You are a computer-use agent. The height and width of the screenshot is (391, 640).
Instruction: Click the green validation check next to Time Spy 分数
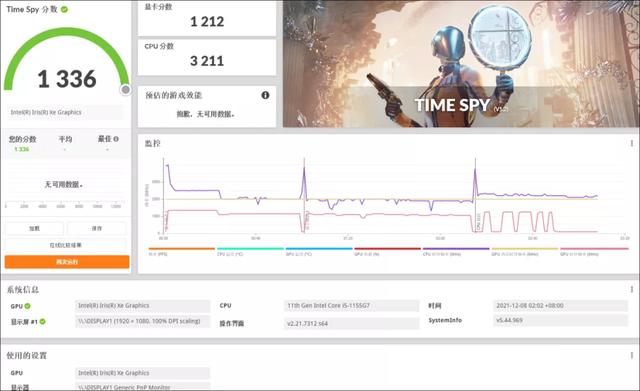pos(64,9)
